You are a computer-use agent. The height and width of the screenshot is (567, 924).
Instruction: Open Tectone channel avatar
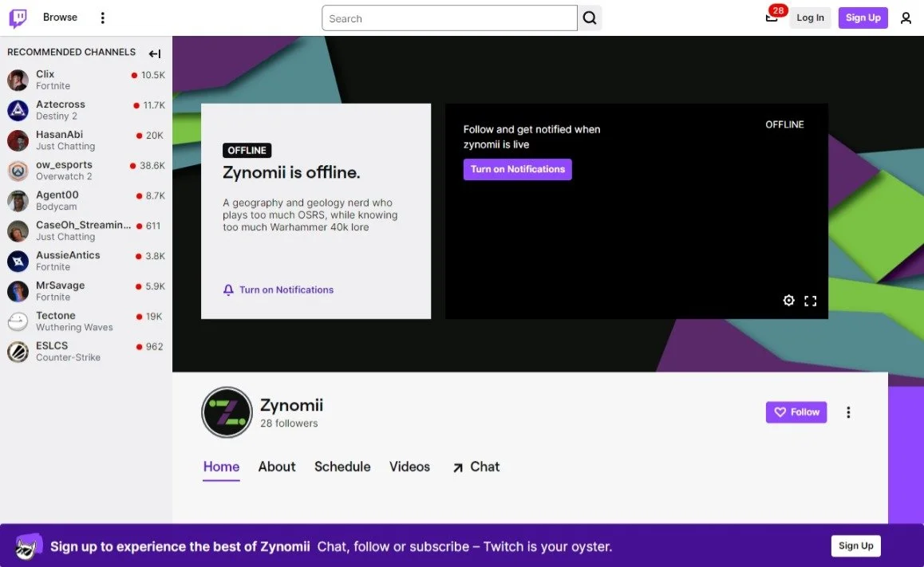tap(18, 321)
